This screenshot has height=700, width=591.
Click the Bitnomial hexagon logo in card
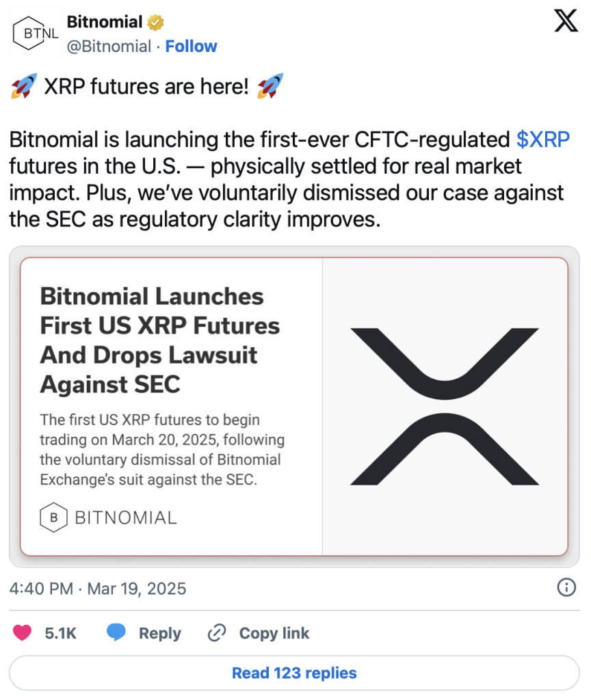(x=53, y=517)
